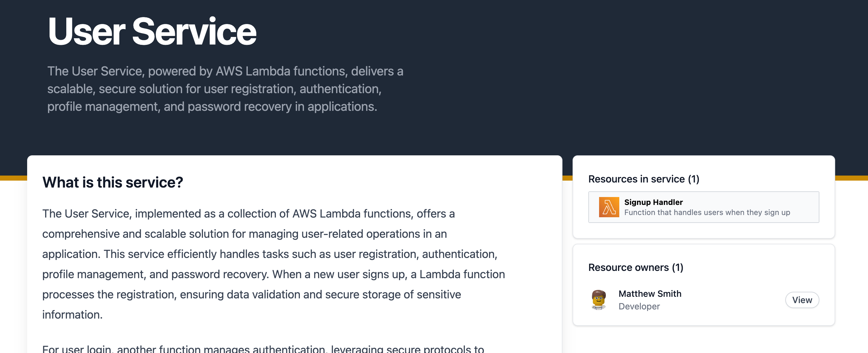Click the User Service page title

[x=152, y=31]
